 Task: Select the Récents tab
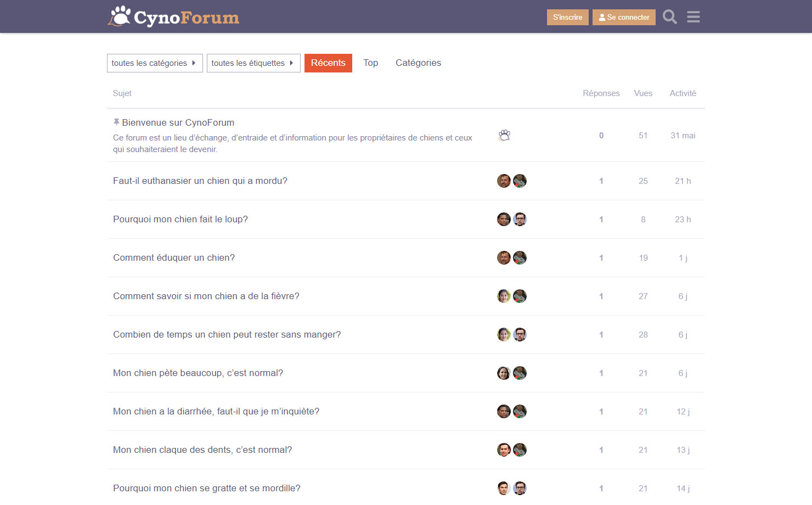(x=328, y=63)
